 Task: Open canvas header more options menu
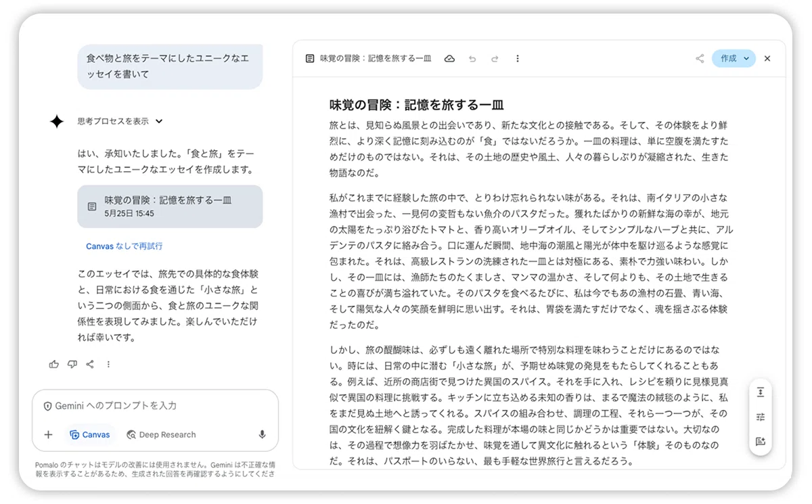[x=518, y=59]
